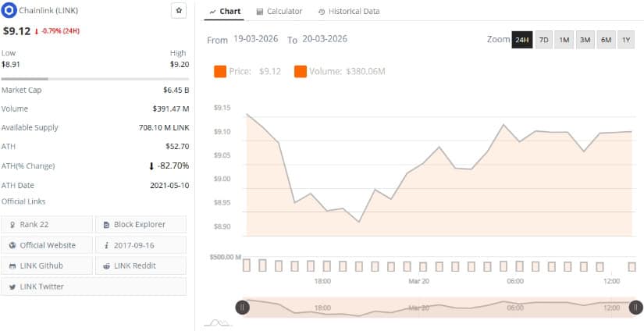Switch to the Calculator tab
This screenshot has width=644, height=331.
click(279, 12)
